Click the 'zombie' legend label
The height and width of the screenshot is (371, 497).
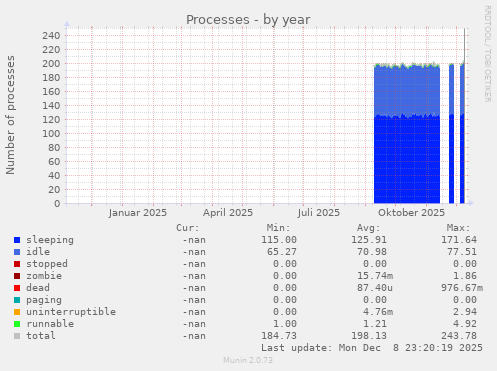(44, 276)
